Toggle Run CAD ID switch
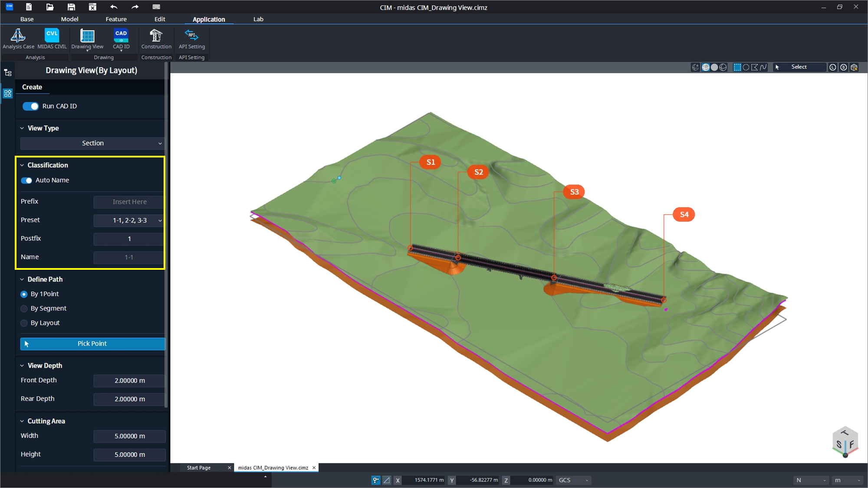Image resolution: width=868 pixels, height=488 pixels. 30,106
